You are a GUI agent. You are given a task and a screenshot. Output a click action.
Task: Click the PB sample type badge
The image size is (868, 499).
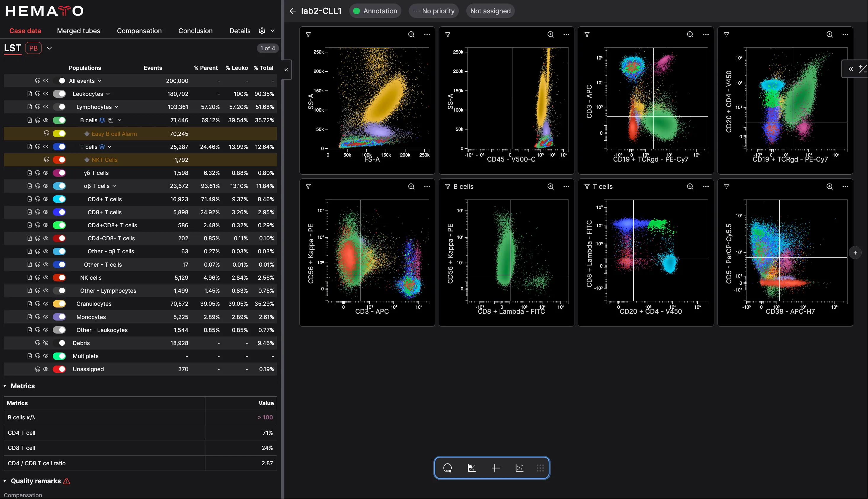pyautogui.click(x=33, y=48)
